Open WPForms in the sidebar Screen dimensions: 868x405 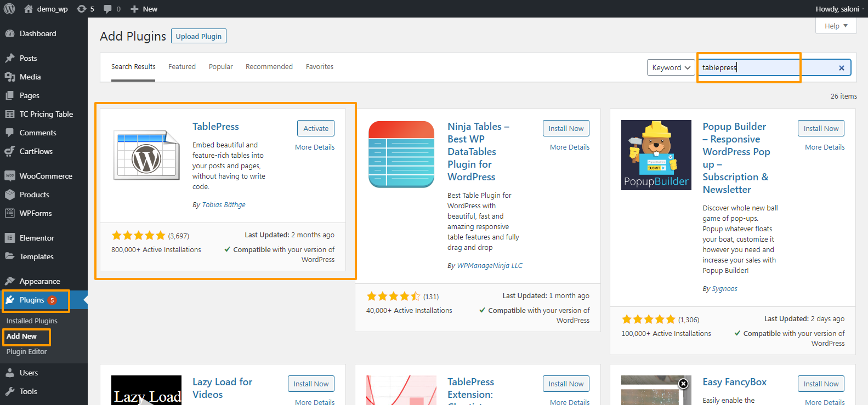pos(36,213)
